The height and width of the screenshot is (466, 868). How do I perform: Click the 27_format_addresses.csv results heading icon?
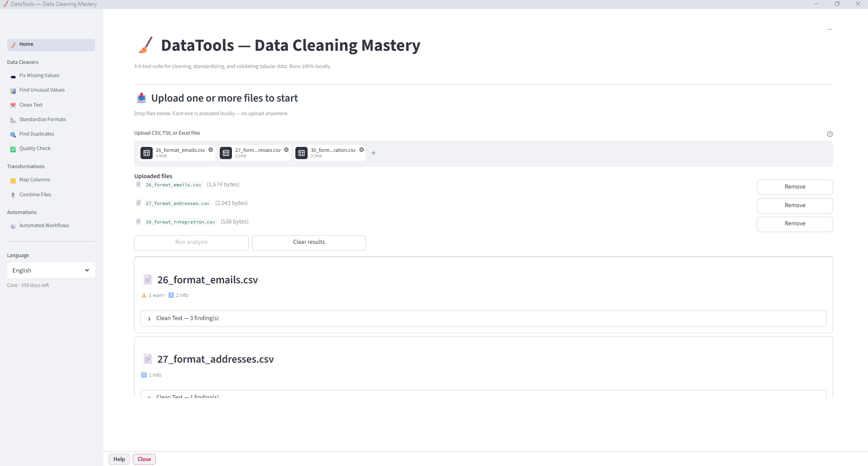pos(148,359)
